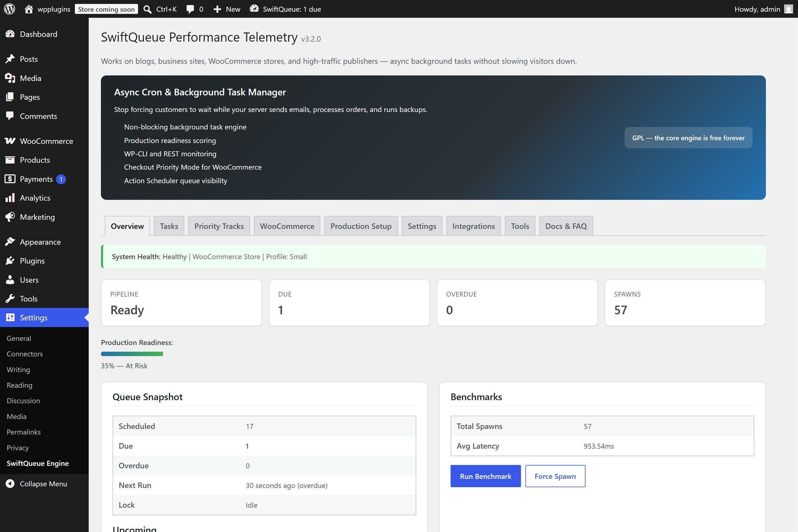Open the Priority Tracks tab

(219, 226)
